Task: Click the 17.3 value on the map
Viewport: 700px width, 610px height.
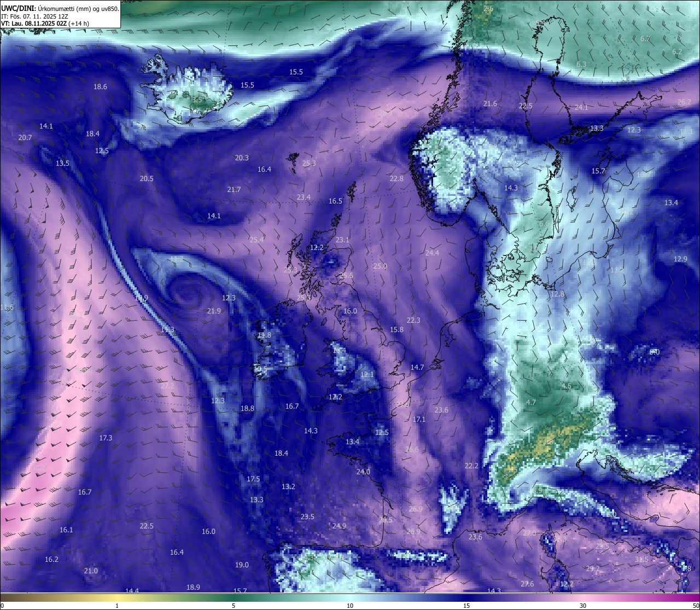Action: [x=106, y=438]
